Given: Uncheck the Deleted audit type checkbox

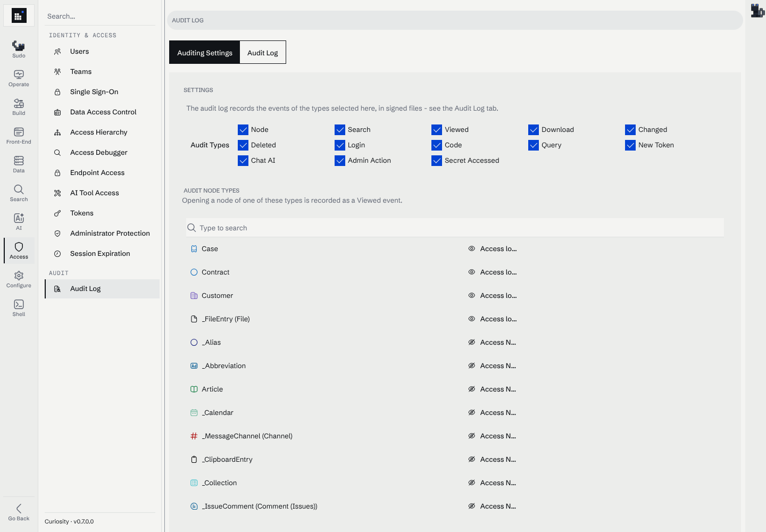Looking at the screenshot, I should 243,145.
